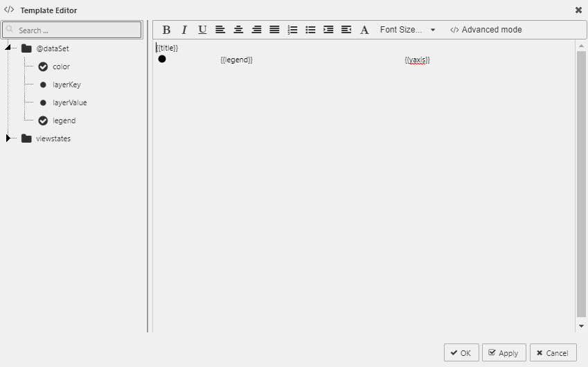Uncheck the color field checkbox
This screenshot has height=367, width=588.
[x=43, y=66]
